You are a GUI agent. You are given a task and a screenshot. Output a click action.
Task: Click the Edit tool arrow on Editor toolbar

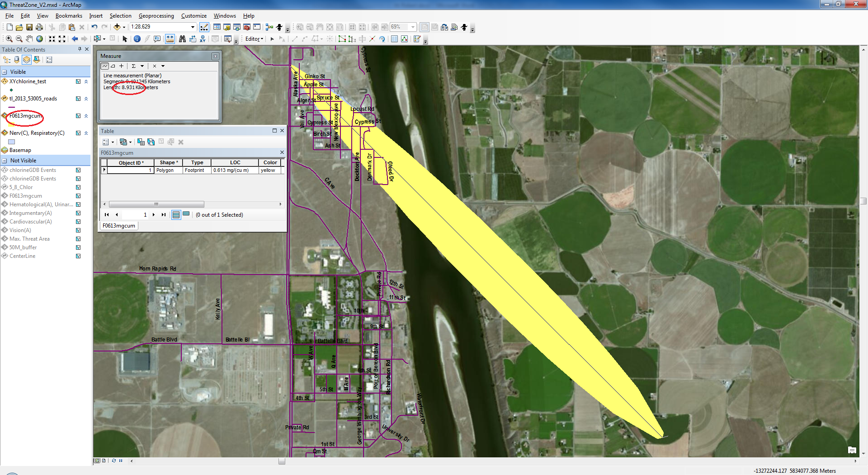pyautogui.click(x=272, y=39)
